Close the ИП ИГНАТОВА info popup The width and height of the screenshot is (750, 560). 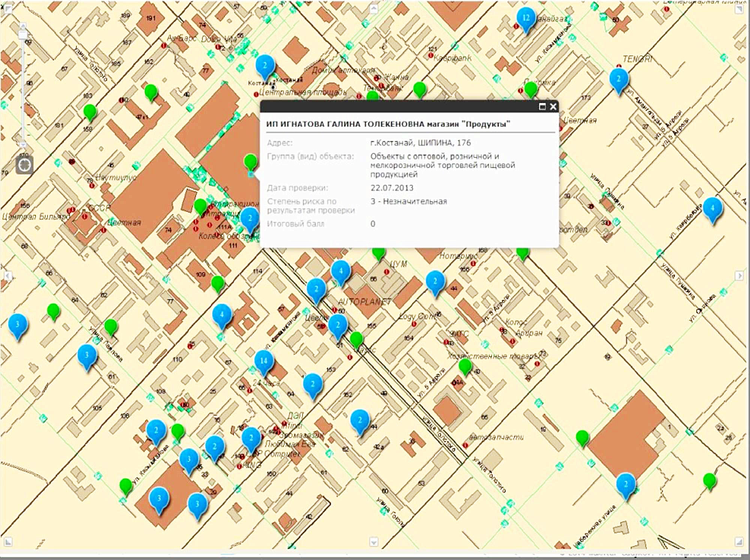tap(553, 107)
